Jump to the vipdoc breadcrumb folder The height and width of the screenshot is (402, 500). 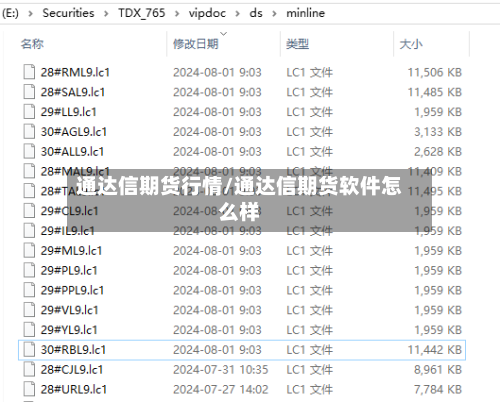coord(207,13)
